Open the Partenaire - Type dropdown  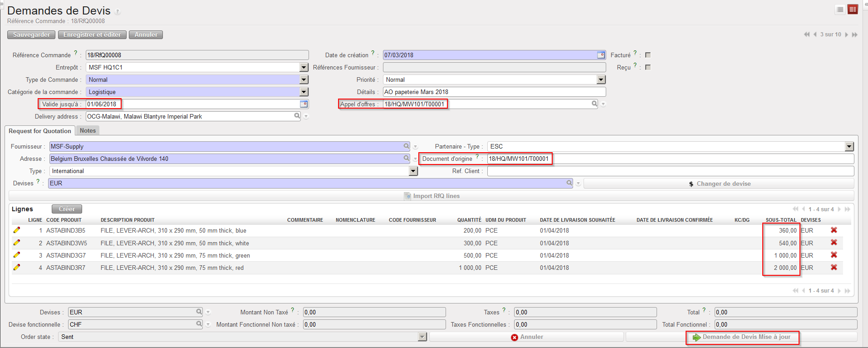pyautogui.click(x=849, y=146)
